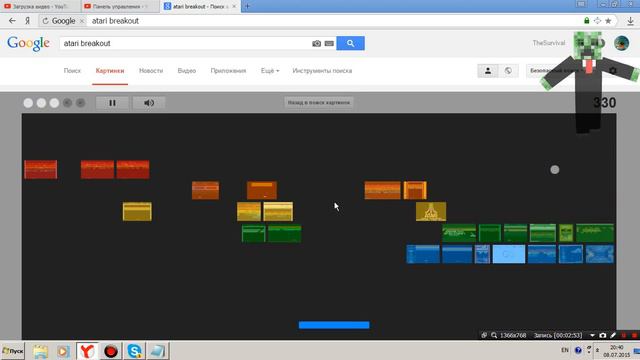Click the recorder zoom magnifier icon

click(494, 335)
